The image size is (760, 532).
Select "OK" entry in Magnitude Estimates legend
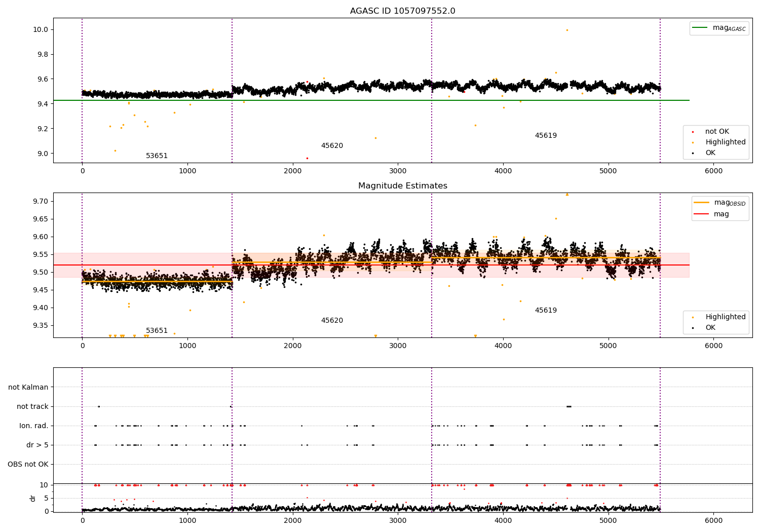tap(710, 328)
